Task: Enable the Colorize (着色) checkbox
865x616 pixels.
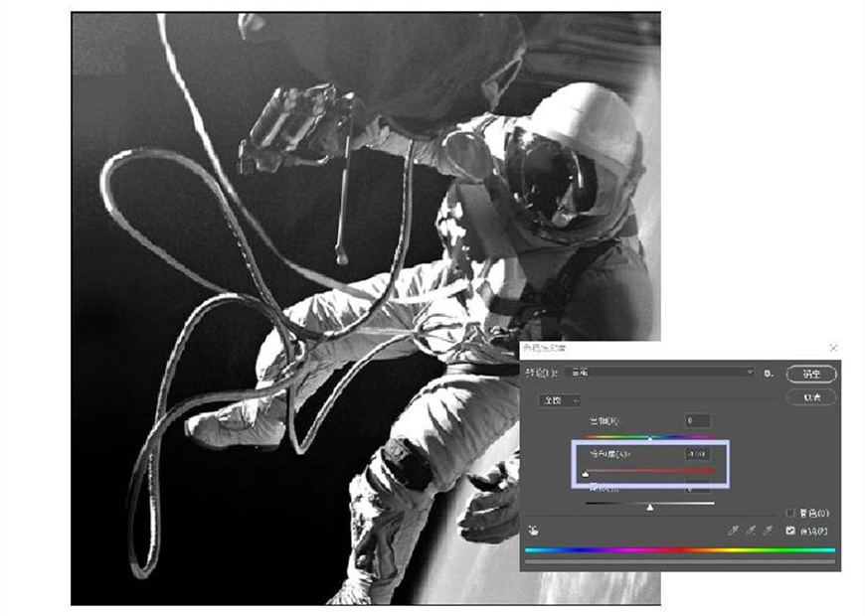Action: pyautogui.click(x=790, y=514)
